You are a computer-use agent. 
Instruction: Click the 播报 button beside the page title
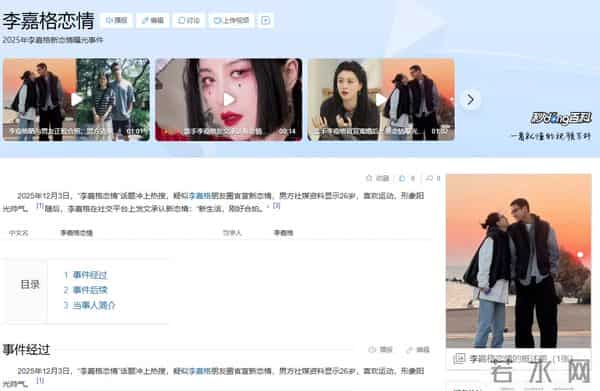pyautogui.click(x=116, y=20)
